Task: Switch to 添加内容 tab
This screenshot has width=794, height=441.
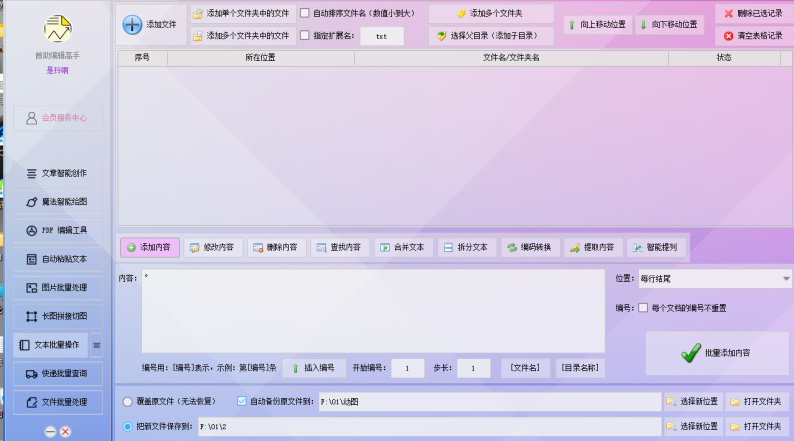Action: pyautogui.click(x=150, y=248)
